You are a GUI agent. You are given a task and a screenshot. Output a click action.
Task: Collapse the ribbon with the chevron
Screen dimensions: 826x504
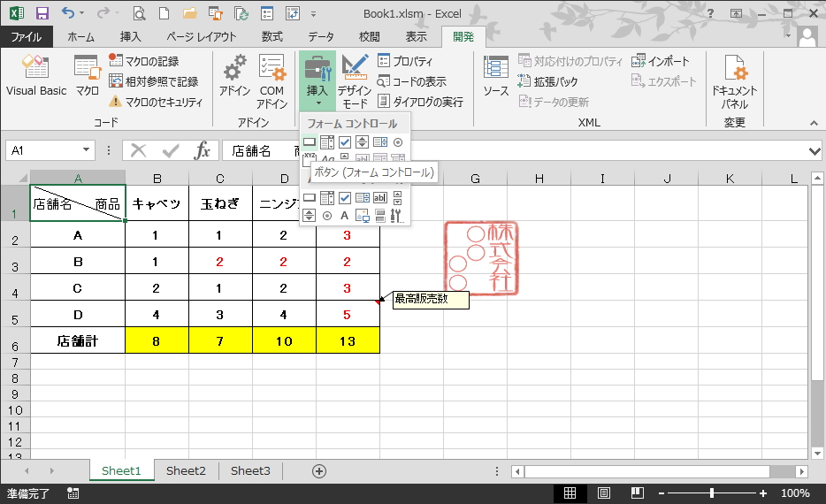[815, 123]
